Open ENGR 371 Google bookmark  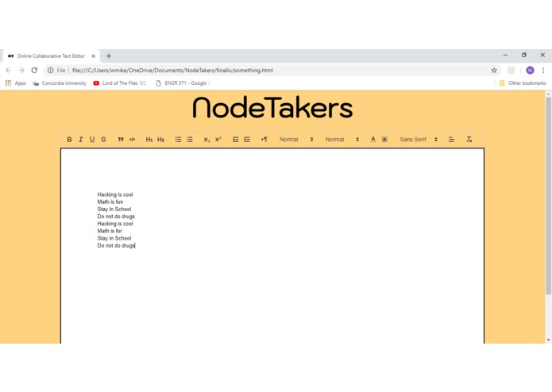pos(183,83)
